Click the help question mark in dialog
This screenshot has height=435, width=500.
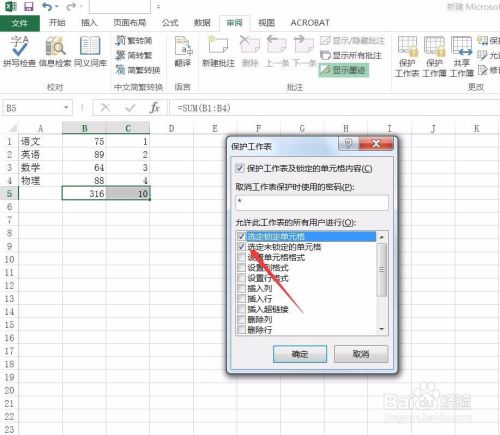(348, 144)
